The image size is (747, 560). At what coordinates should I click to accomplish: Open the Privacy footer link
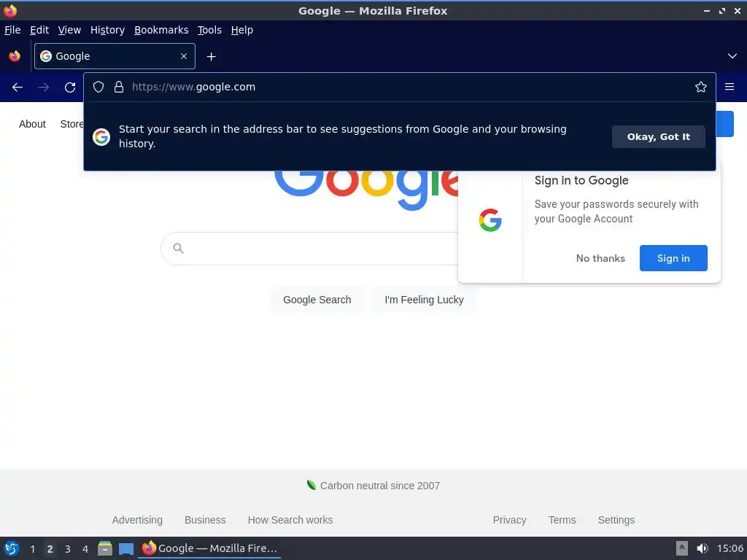(x=509, y=520)
